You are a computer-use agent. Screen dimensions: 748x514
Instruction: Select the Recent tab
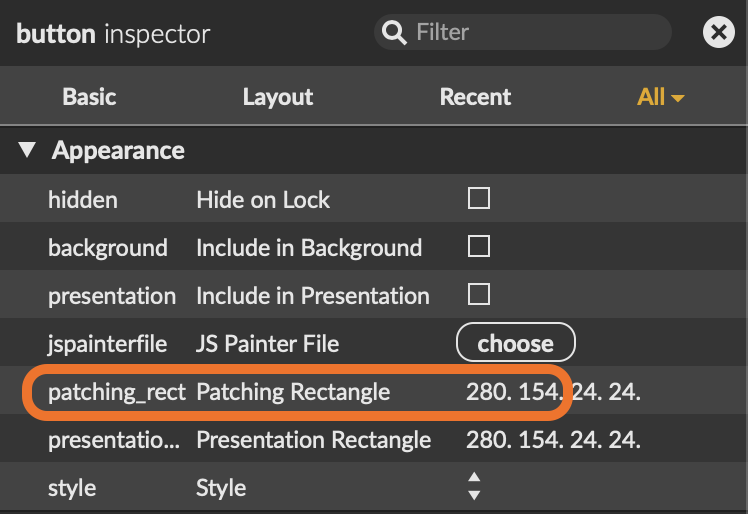coord(475,97)
